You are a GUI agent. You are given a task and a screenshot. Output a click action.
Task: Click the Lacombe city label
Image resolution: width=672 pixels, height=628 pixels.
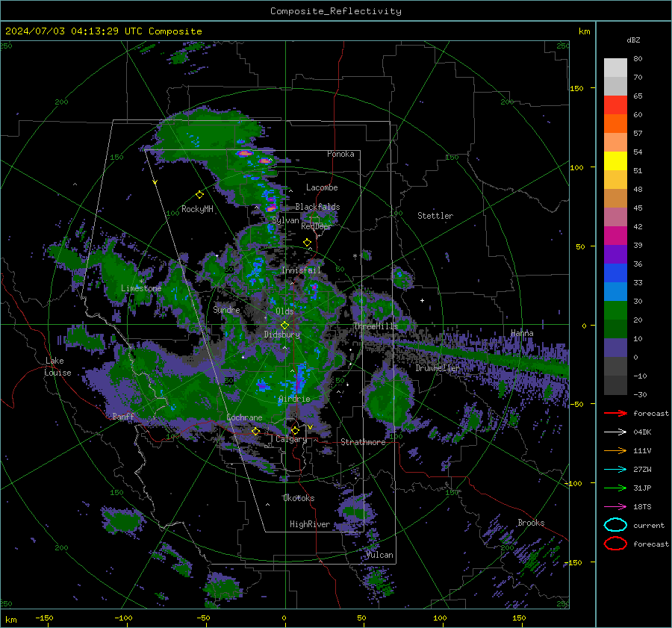322,187
